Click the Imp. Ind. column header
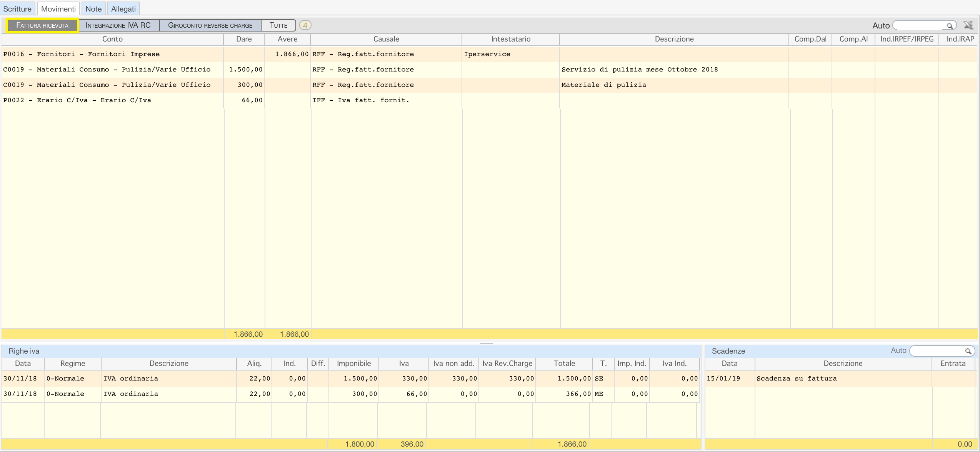Image resolution: width=980 pixels, height=452 pixels. click(x=632, y=364)
